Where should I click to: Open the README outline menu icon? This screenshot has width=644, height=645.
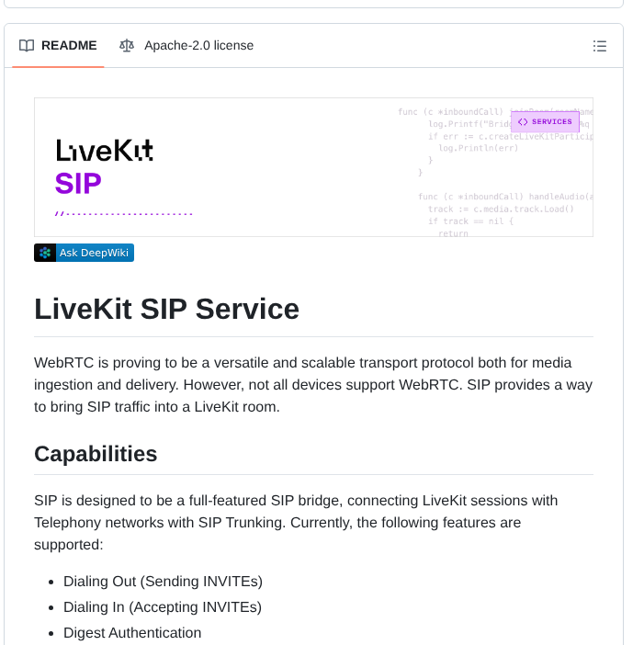[600, 46]
